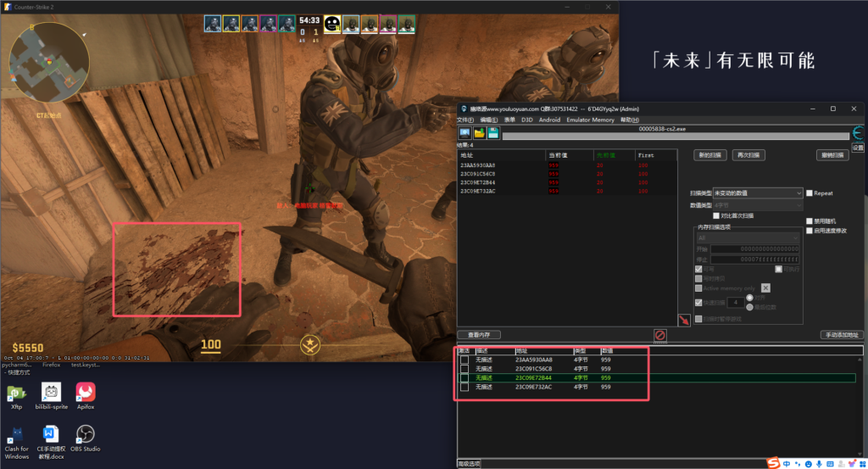Open Xftp desktop shortcut

tap(17, 396)
